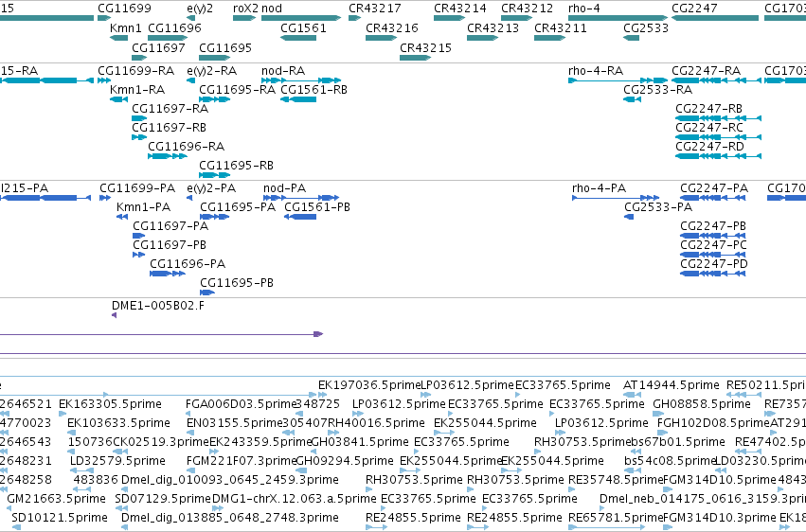
Task: Select the CG11695-RB transcript label
Action: [237, 166]
